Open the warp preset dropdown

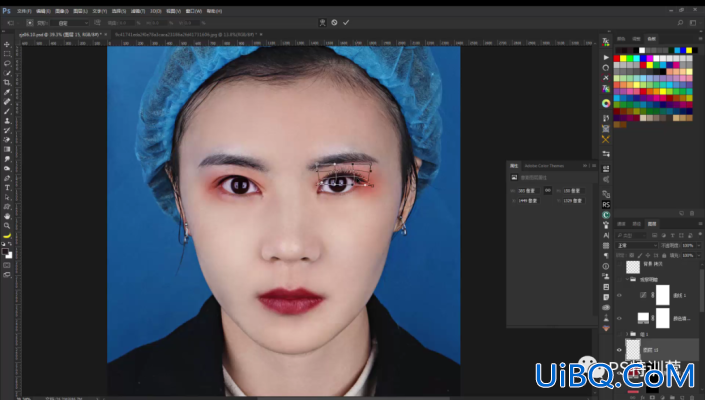click(x=70, y=23)
